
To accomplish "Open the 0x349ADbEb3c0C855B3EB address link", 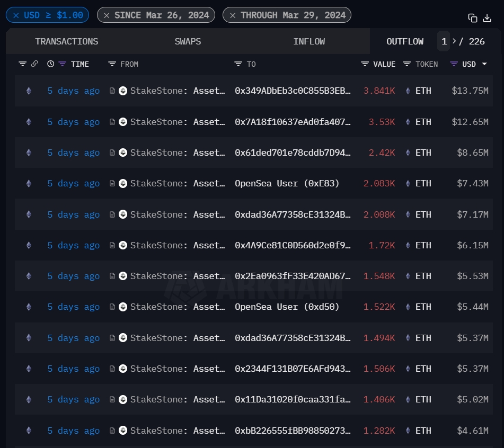I will [x=293, y=91].
